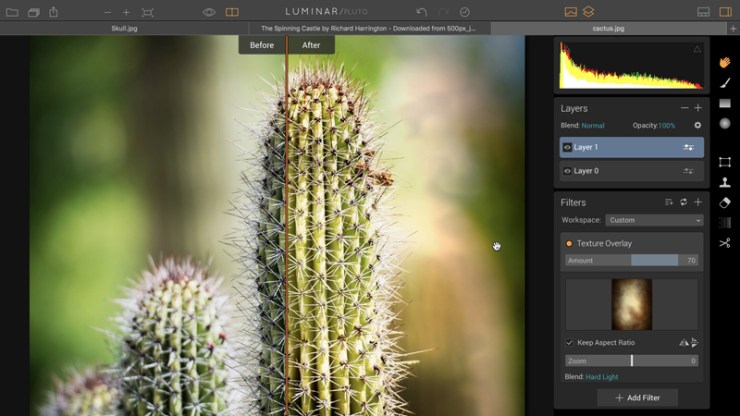This screenshot has height=416, width=740.
Task: Select the cactus.jpg tab
Action: [608, 28]
